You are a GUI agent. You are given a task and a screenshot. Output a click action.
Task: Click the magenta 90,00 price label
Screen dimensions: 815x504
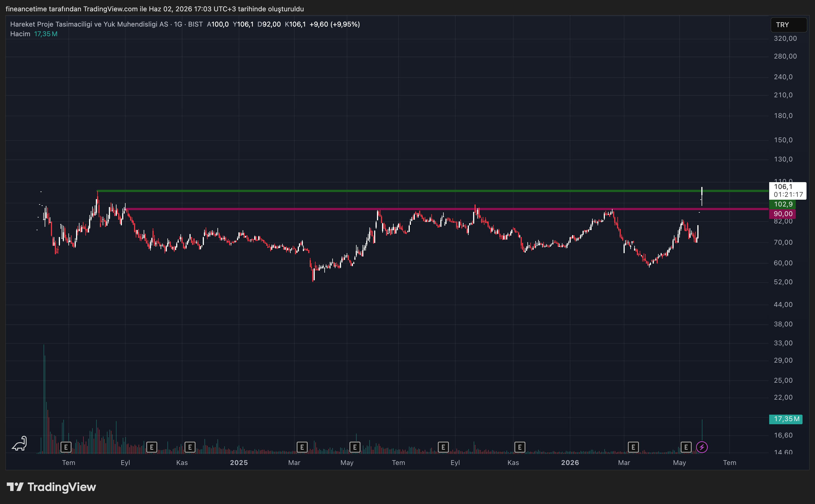[x=782, y=214]
